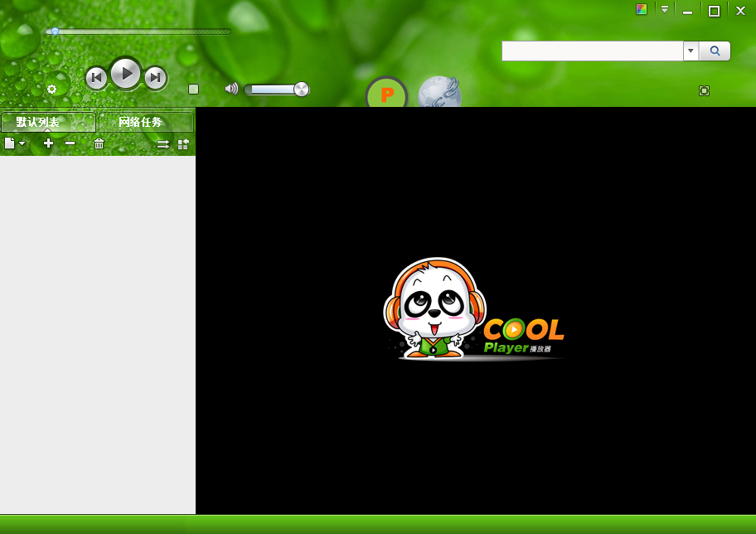Change play order mode icon
Screen dimensions: 756x534
click(x=163, y=144)
